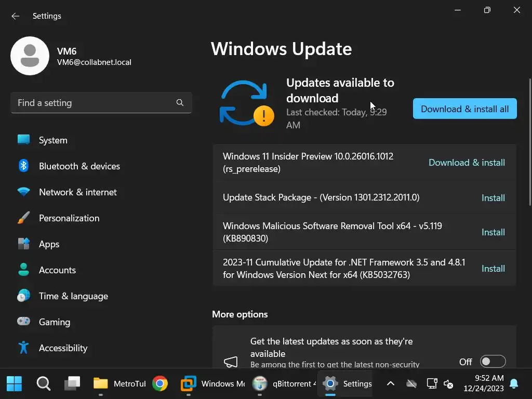Open taskbar Search
Viewport: 532px width, 399px height.
pos(44,384)
